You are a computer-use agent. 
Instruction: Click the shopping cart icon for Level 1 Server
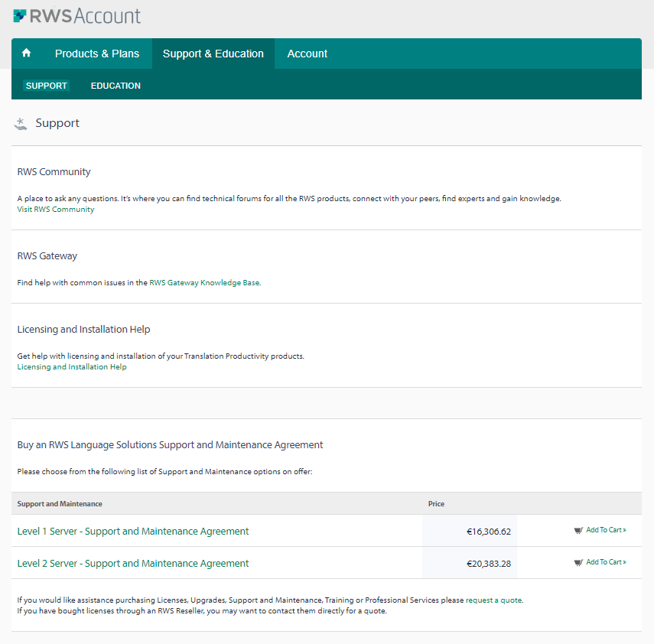coord(579,530)
